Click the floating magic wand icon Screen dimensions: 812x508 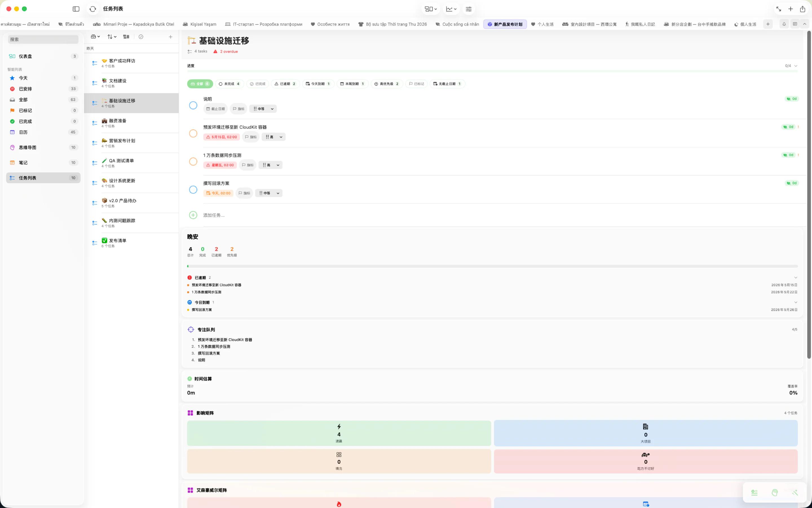(x=795, y=492)
